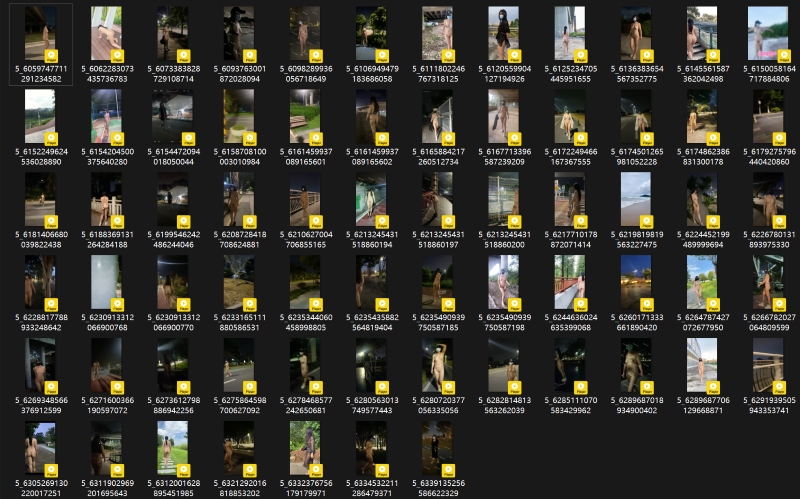This screenshot has height=499, width=800.
Task: Select the thumbnail for 5_6154204500375640280
Action: point(106,115)
